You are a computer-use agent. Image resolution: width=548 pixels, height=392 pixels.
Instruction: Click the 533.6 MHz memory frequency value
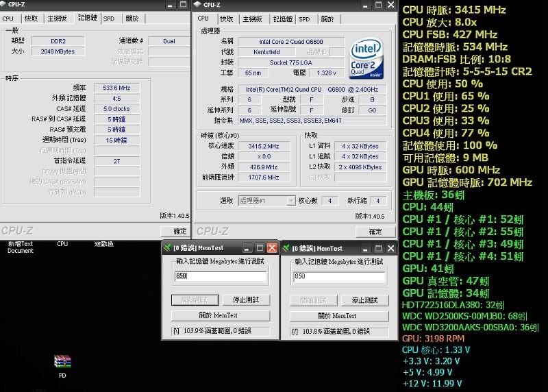(116, 88)
